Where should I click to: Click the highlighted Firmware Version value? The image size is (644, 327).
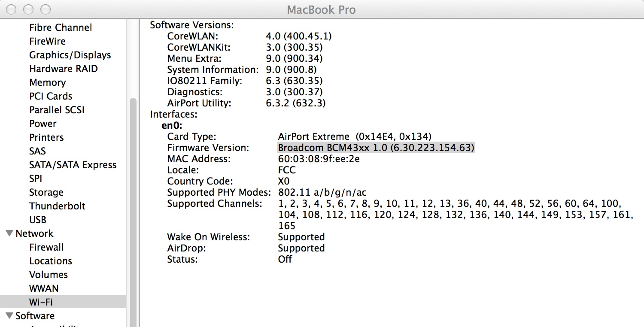pos(376,148)
